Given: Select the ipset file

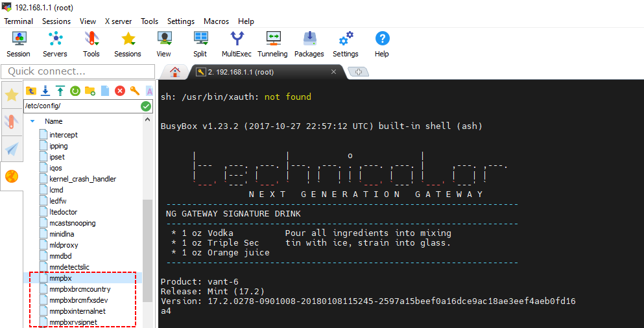Looking at the screenshot, I should click(56, 157).
